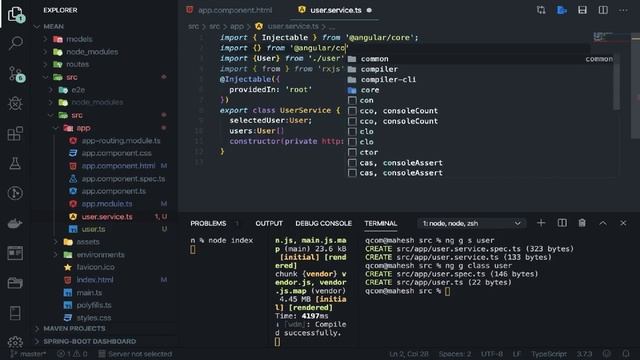Image resolution: width=640 pixels, height=360 pixels.
Task: Open favicon.ico file
Action: pos(95,267)
